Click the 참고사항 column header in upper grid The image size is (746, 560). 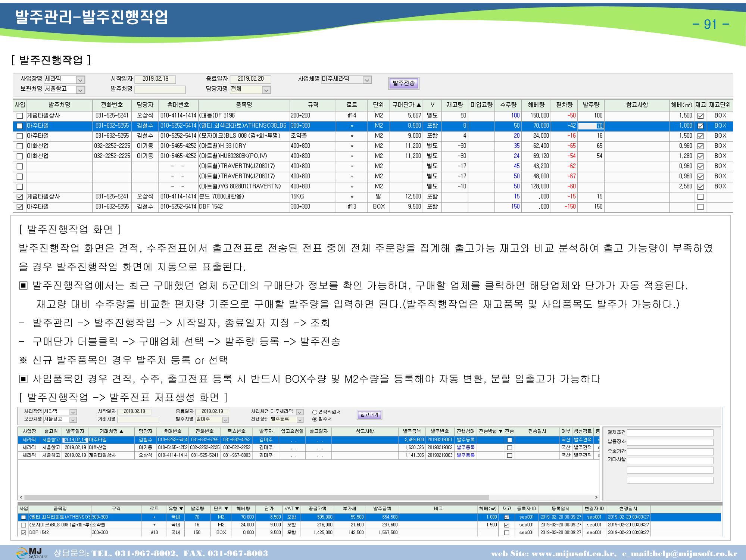tap(637, 105)
